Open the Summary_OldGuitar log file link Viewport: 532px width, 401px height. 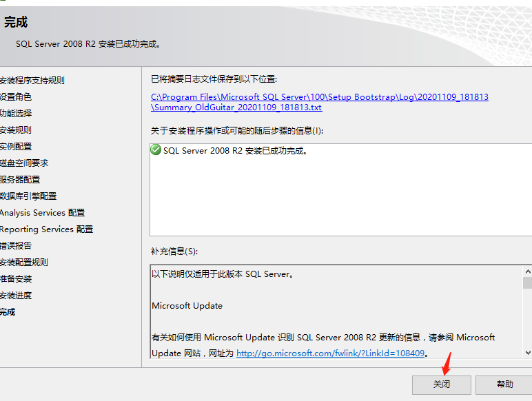tap(320, 102)
